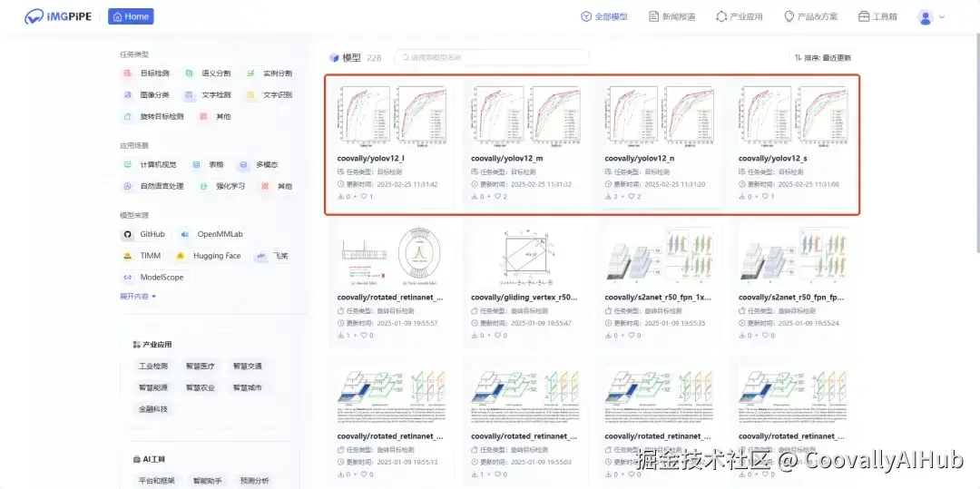Image resolution: width=980 pixels, height=489 pixels.
Task: Select the 飞桨 model source
Action: (272, 256)
